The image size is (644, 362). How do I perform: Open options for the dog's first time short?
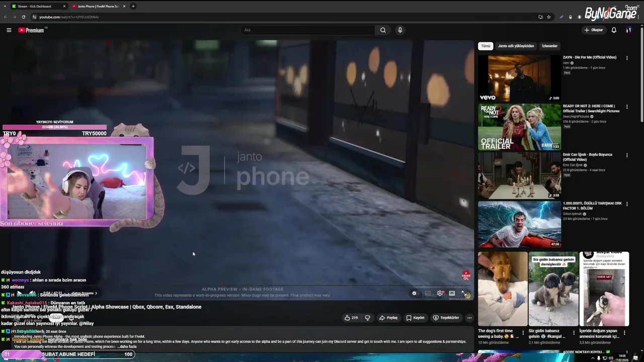click(x=523, y=333)
